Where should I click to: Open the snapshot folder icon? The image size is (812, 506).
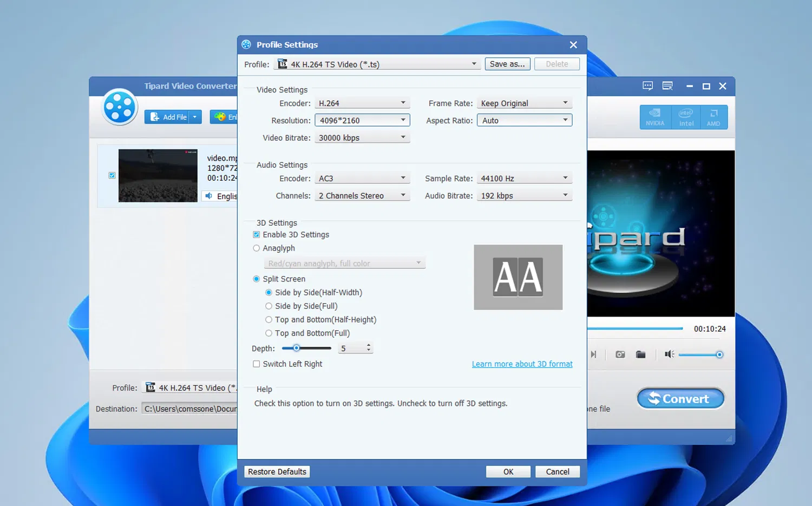click(x=641, y=354)
